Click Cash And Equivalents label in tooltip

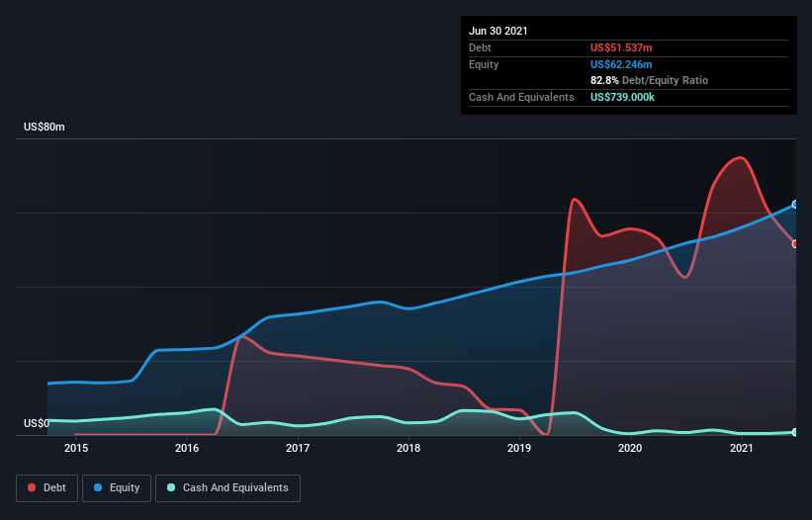click(x=521, y=97)
